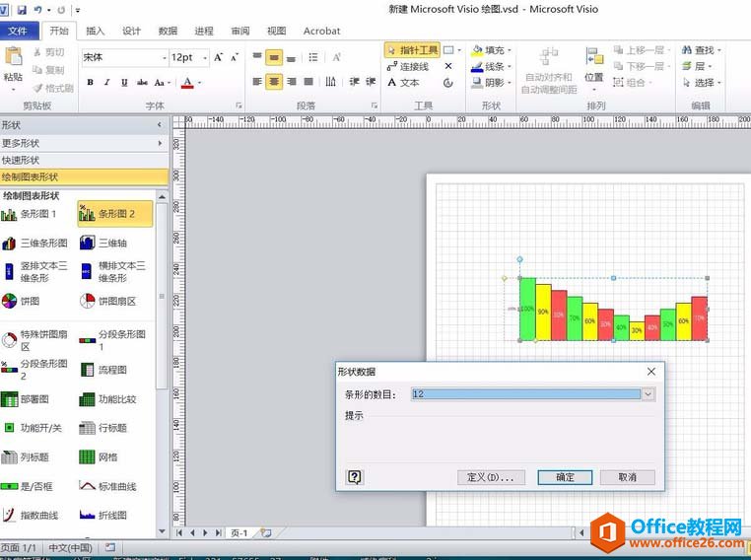Click the help icon in 形状数据 dialog
This screenshot has width=751, height=560.
tap(355, 476)
